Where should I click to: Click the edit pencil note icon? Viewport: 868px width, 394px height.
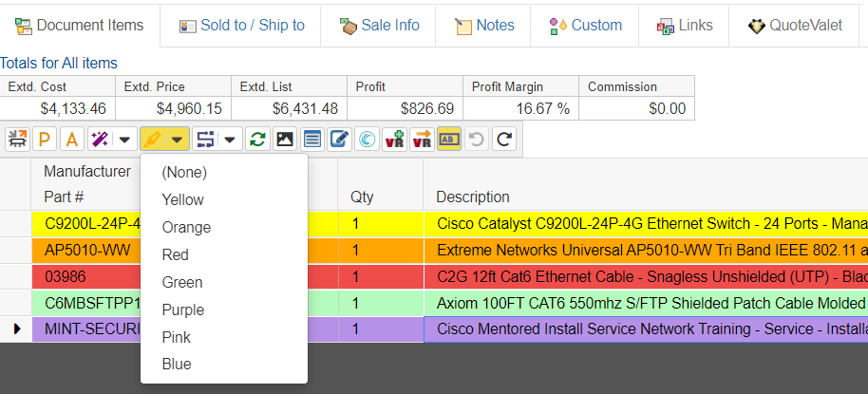pyautogui.click(x=339, y=140)
